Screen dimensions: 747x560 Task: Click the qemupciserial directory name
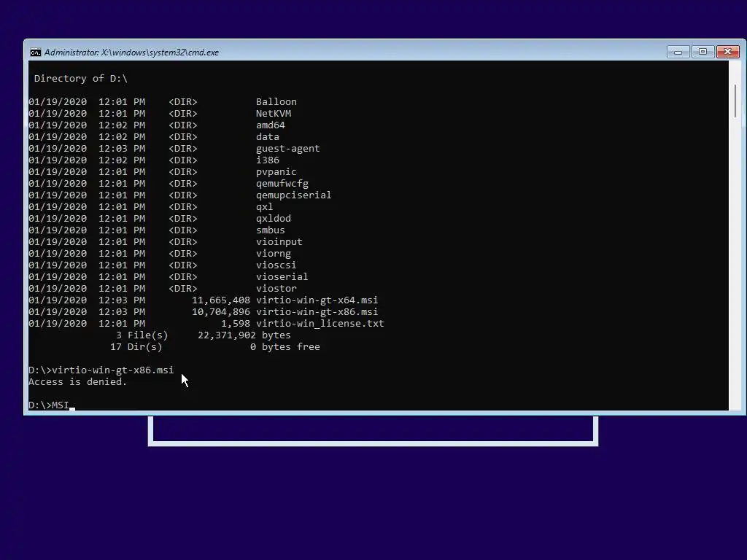(293, 195)
